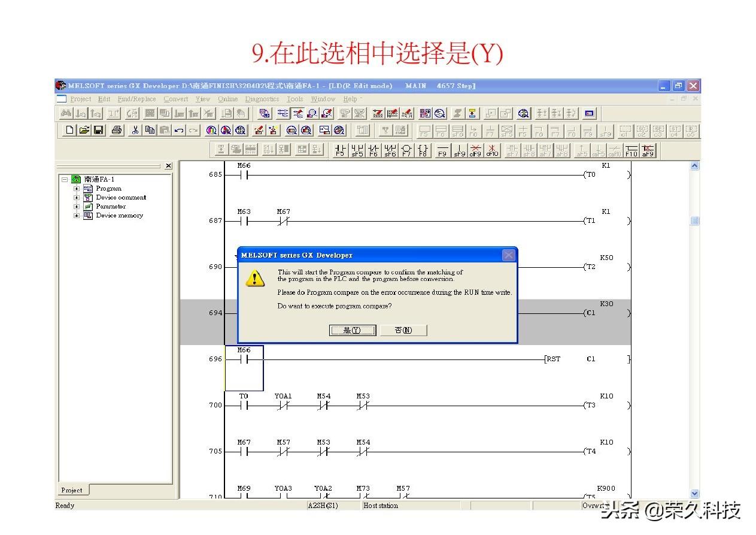The width and height of the screenshot is (756, 535).
Task: Click step number 694 in the ladder
Action: 215,313
